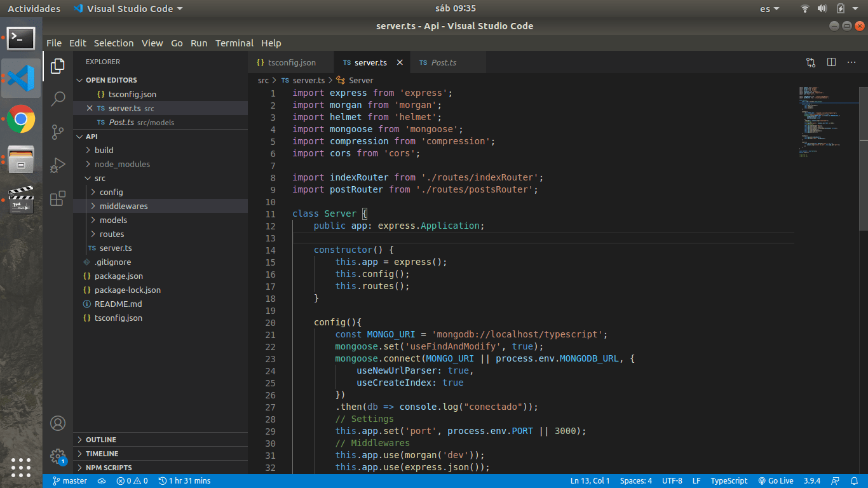Open Source Control view in activity bar

58,132
